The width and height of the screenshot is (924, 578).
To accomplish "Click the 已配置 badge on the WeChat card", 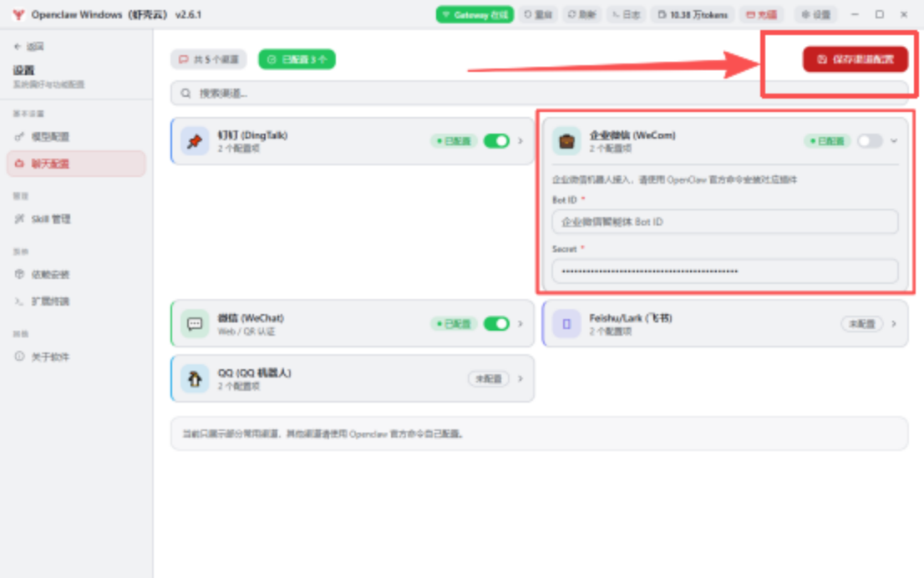I will [x=453, y=324].
